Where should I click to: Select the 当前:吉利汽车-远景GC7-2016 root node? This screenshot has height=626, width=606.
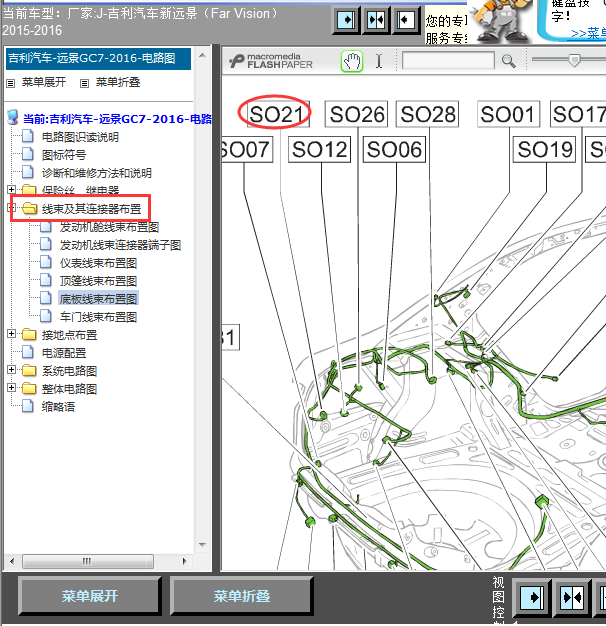[117, 119]
